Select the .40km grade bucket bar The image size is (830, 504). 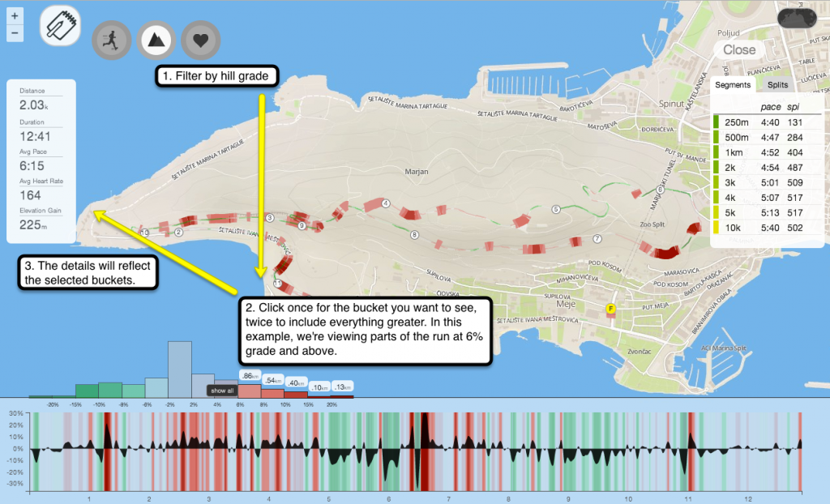(296, 395)
